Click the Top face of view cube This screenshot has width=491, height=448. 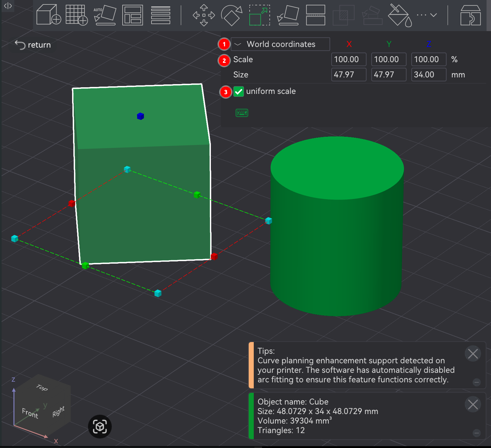point(42,387)
